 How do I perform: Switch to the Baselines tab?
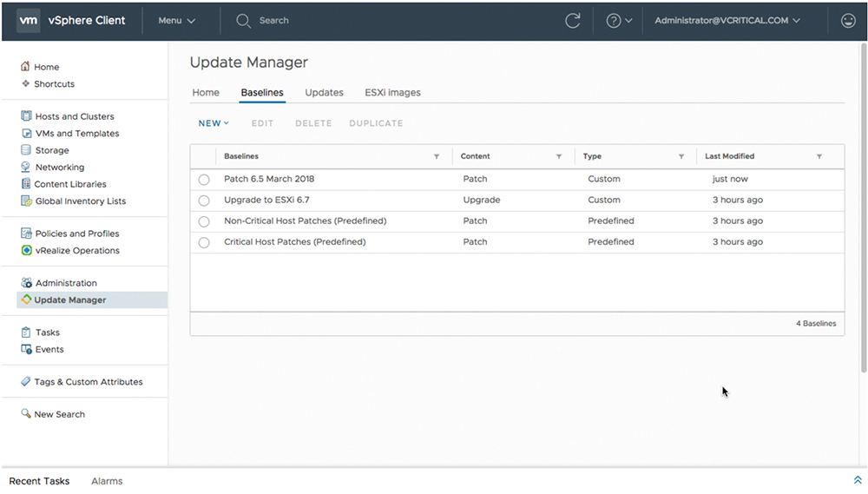pos(262,93)
